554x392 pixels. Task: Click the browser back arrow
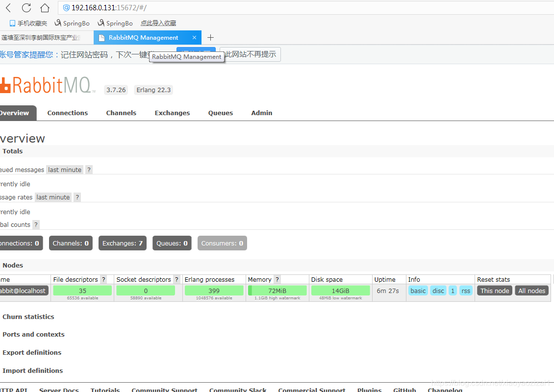(x=8, y=8)
